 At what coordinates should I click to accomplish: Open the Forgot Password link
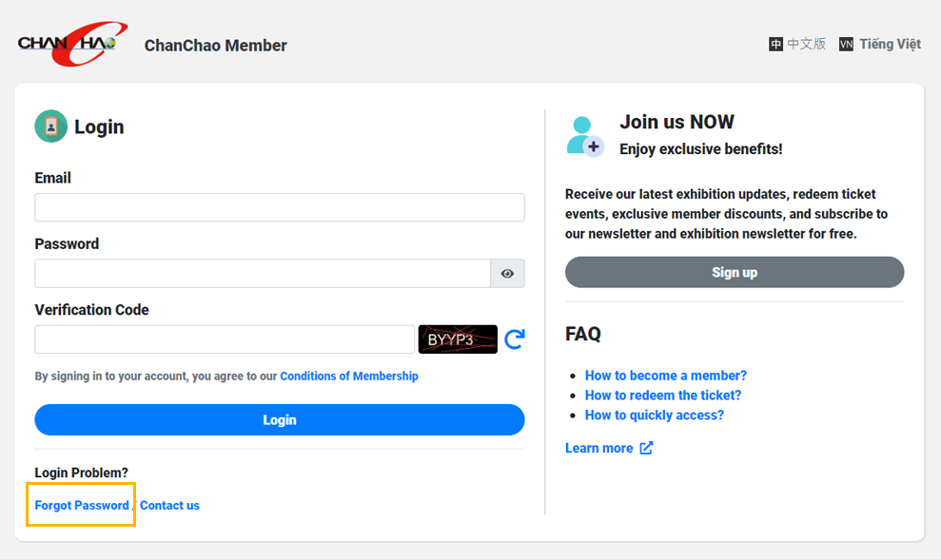[82, 506]
